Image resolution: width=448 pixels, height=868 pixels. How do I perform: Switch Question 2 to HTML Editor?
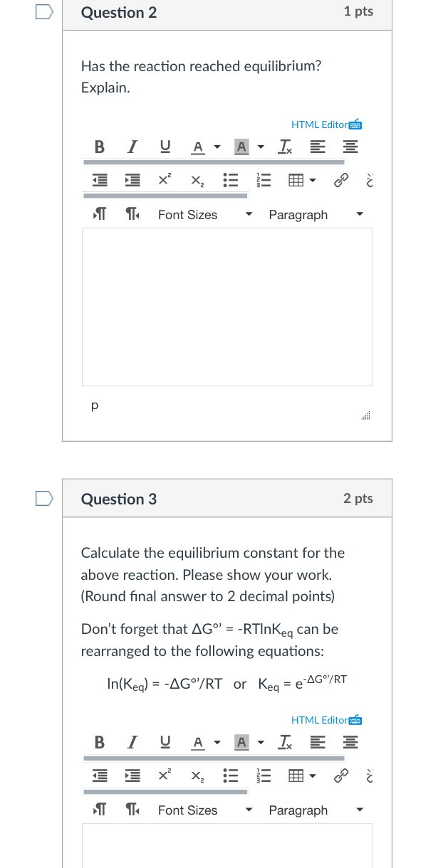[x=326, y=125]
